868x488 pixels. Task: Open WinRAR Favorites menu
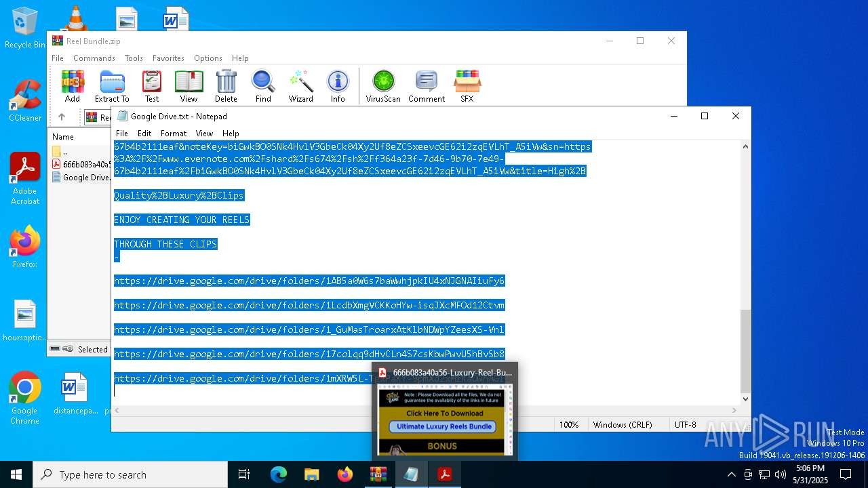coord(168,58)
